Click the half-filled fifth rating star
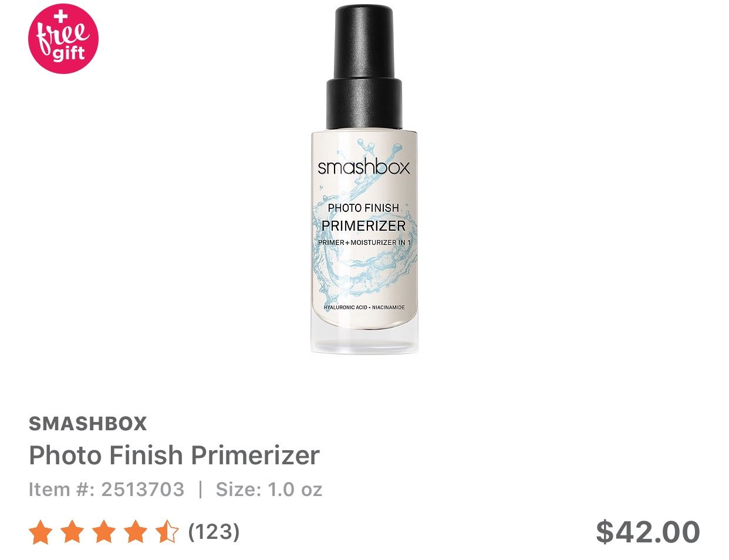 pos(167,532)
